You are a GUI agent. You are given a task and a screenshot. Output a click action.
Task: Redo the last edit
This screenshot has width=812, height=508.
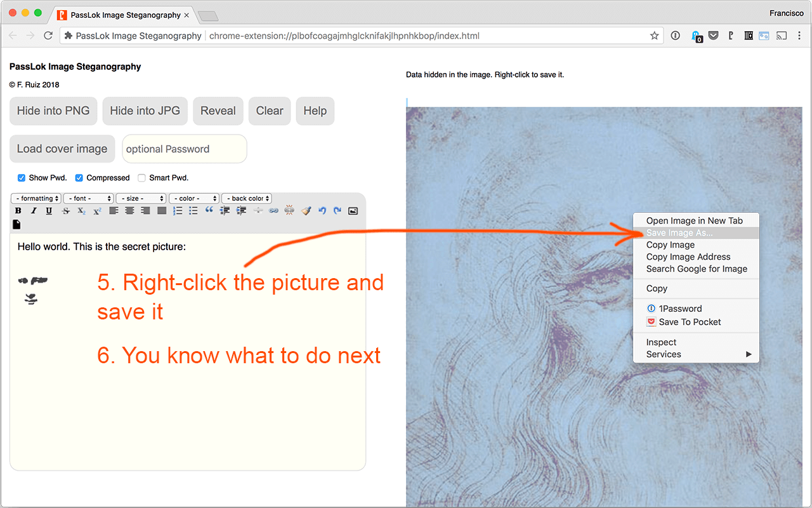tap(337, 211)
